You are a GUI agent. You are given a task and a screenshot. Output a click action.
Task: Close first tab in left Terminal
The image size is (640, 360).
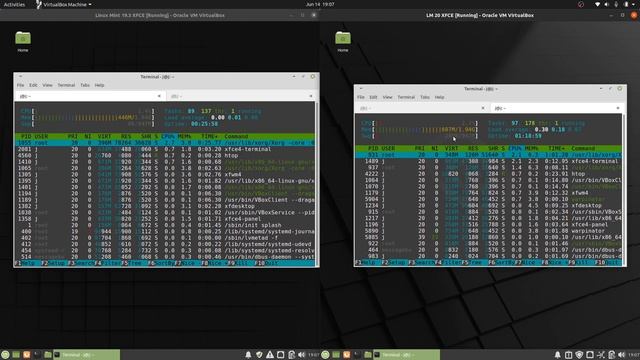point(159,96)
